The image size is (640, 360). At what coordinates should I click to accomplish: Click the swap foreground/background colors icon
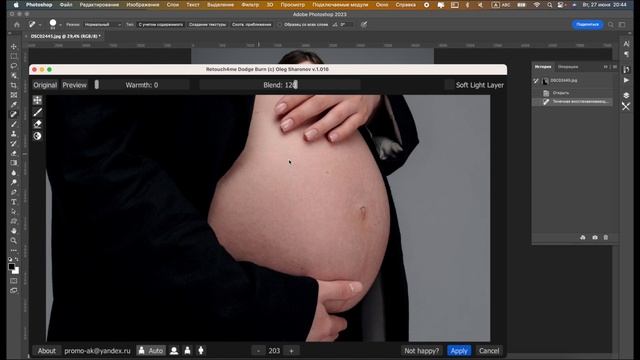point(17,260)
